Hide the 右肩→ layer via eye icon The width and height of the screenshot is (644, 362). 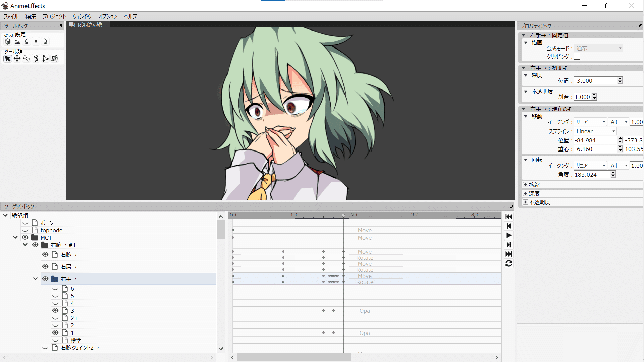45,267
